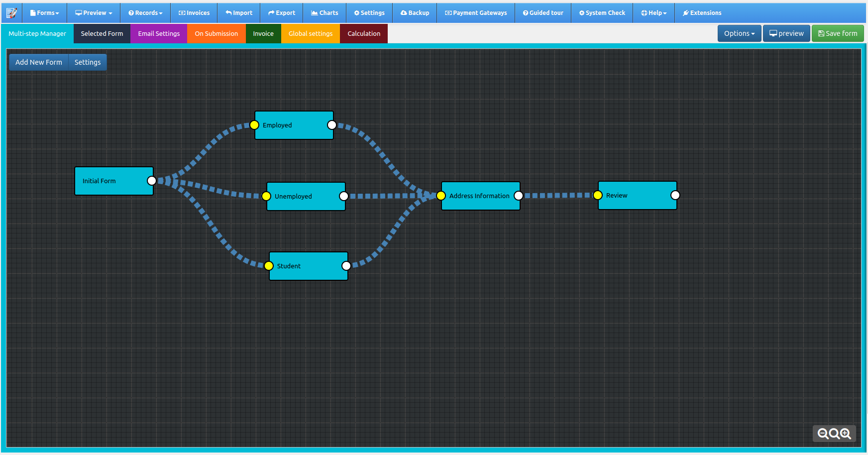This screenshot has height=455, width=868.
Task: Open Charts from the top navigation
Action: tap(325, 13)
